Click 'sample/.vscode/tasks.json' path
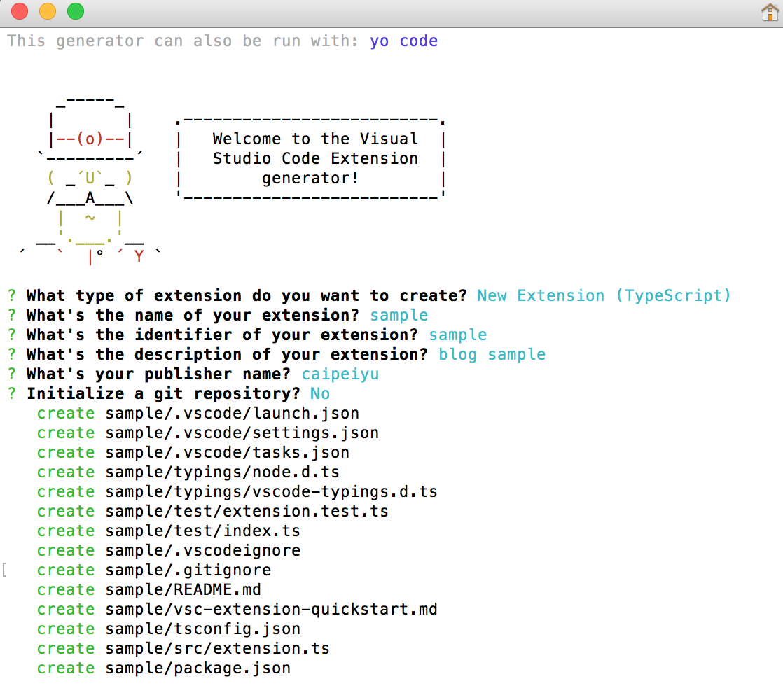 pos(227,452)
